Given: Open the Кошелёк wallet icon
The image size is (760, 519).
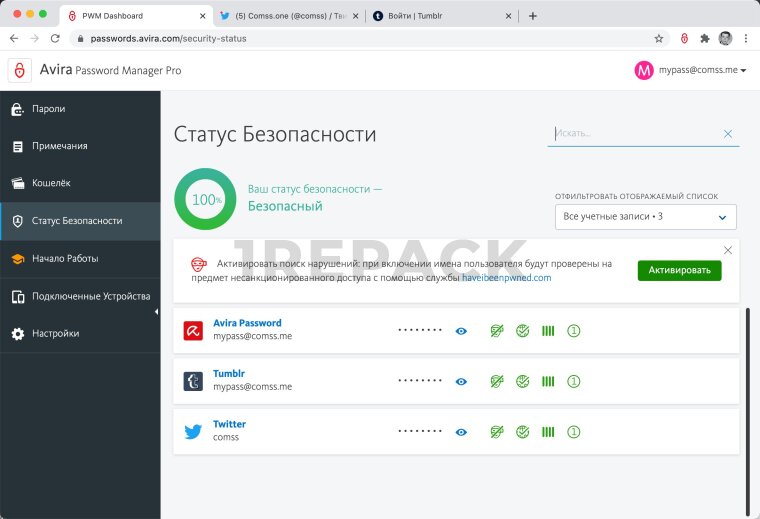Looking at the screenshot, I should point(18,183).
